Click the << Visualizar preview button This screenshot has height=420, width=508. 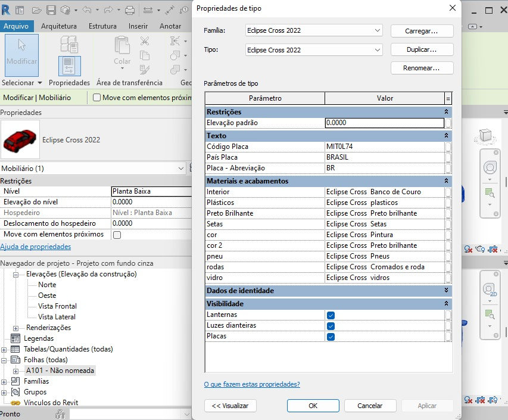tap(230, 406)
